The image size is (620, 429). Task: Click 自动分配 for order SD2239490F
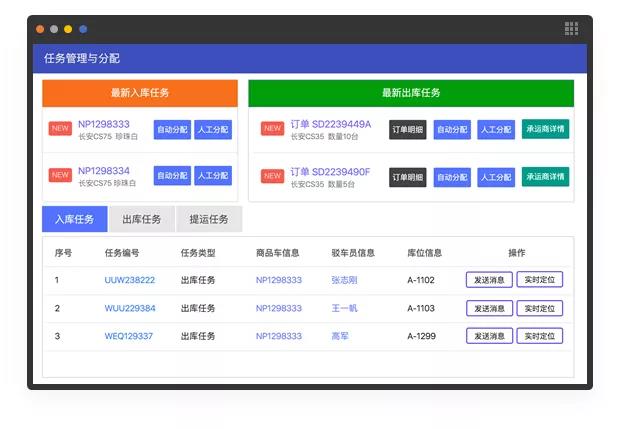point(452,177)
